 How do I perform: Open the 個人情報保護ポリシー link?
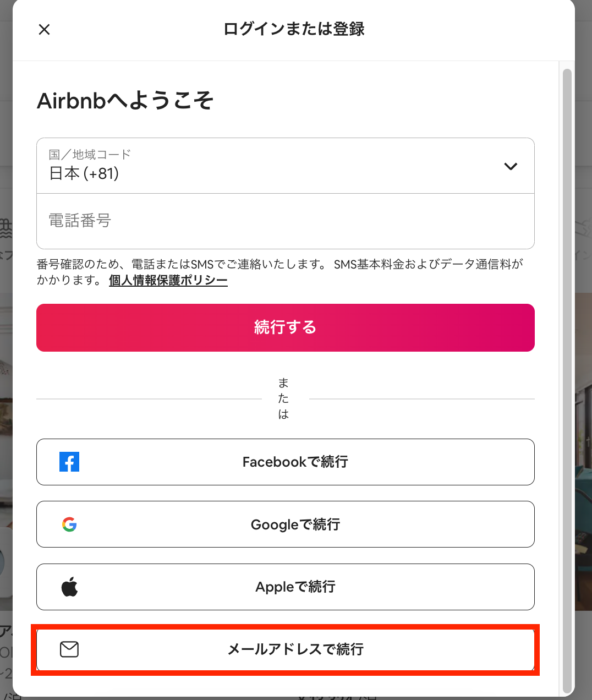pyautogui.click(x=168, y=281)
